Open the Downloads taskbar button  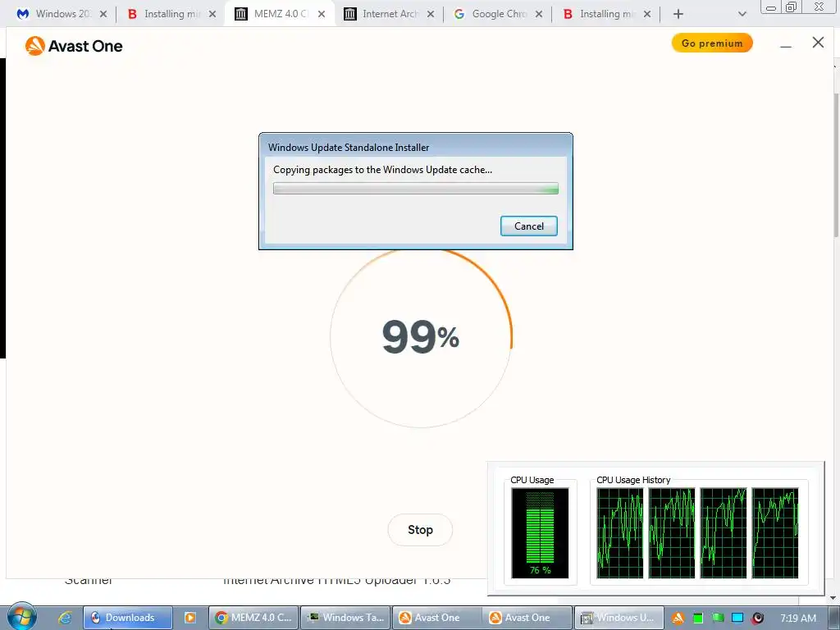click(x=128, y=618)
